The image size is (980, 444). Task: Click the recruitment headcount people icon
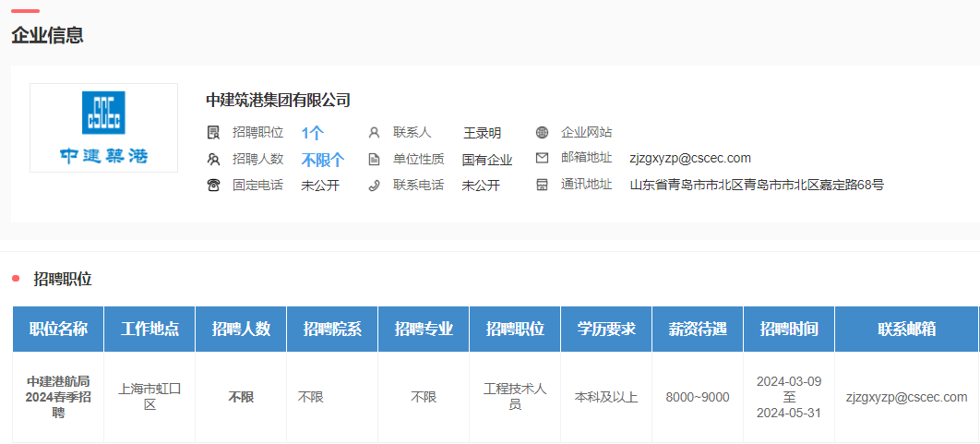(214, 159)
